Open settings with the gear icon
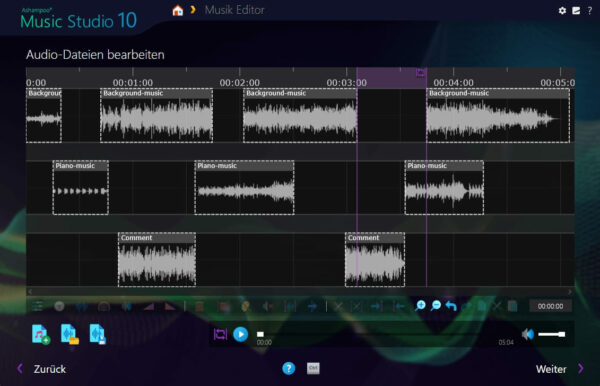 tap(562, 11)
